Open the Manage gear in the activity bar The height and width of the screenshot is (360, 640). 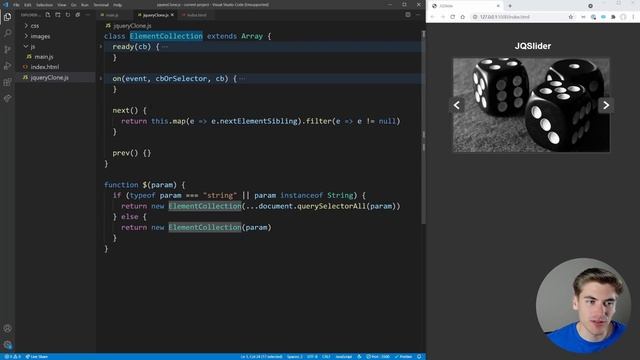pos(7,344)
